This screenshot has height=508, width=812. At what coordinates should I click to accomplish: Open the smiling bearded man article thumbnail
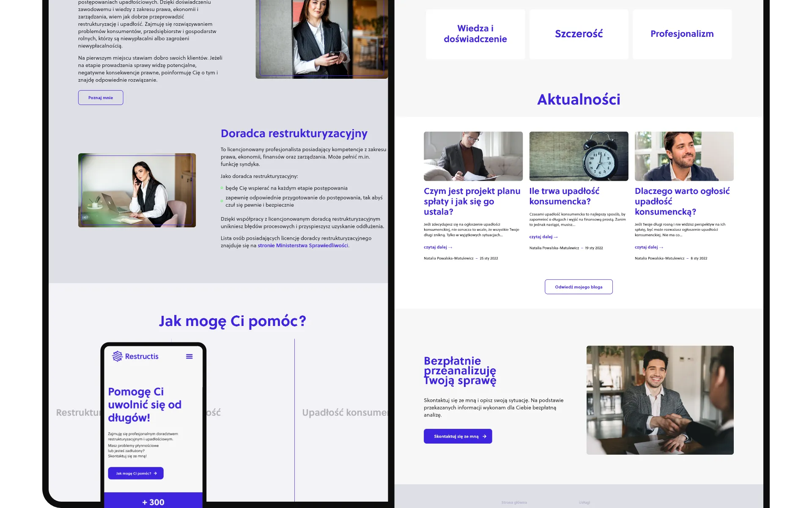684,156
